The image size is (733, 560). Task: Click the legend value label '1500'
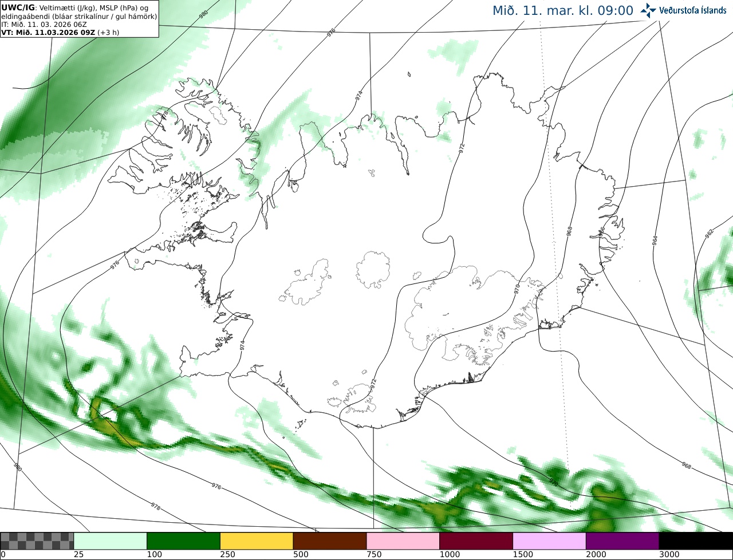click(x=522, y=555)
